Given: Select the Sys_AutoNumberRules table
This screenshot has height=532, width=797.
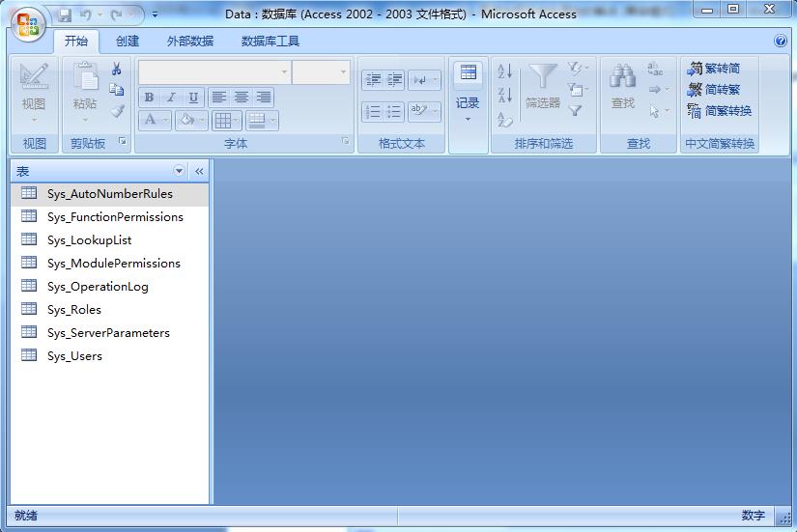Looking at the screenshot, I should [x=110, y=194].
